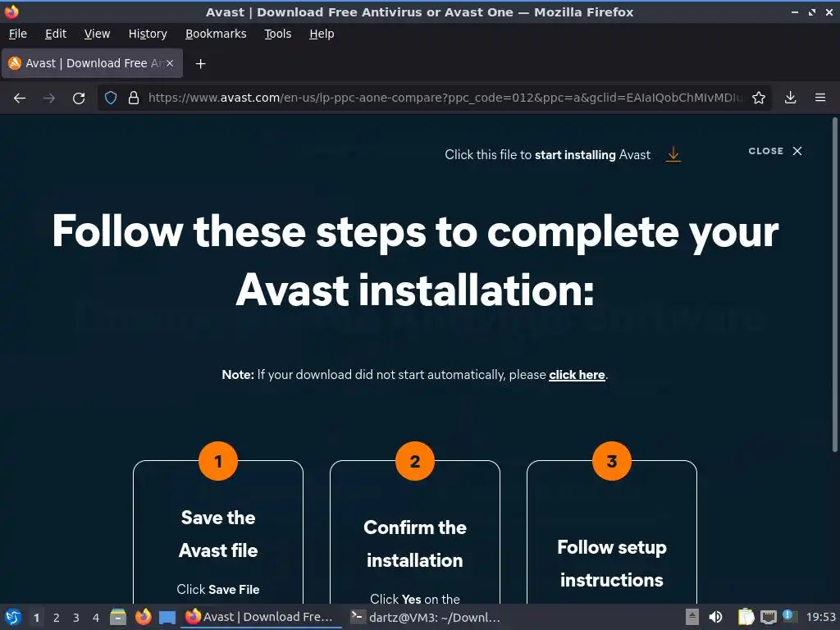Open the clipboard manager tray icon
This screenshot has height=630, width=840.
[x=746, y=617]
